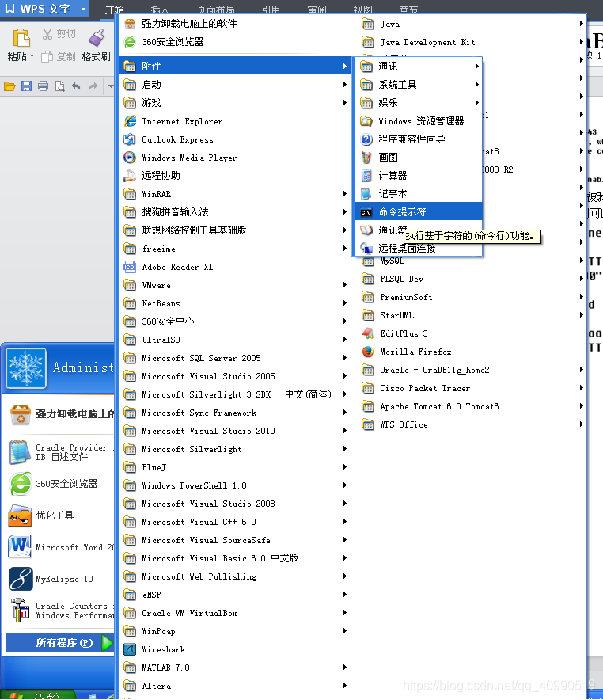Viewport: 603px width, 700px height.
Task: Click WPS Save icon in quick toolbar
Action: click(26, 86)
